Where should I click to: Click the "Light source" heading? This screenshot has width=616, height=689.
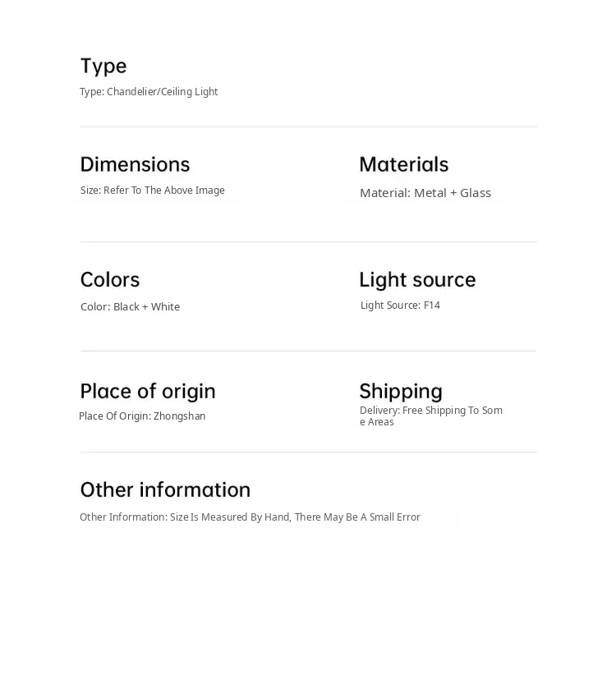click(417, 279)
